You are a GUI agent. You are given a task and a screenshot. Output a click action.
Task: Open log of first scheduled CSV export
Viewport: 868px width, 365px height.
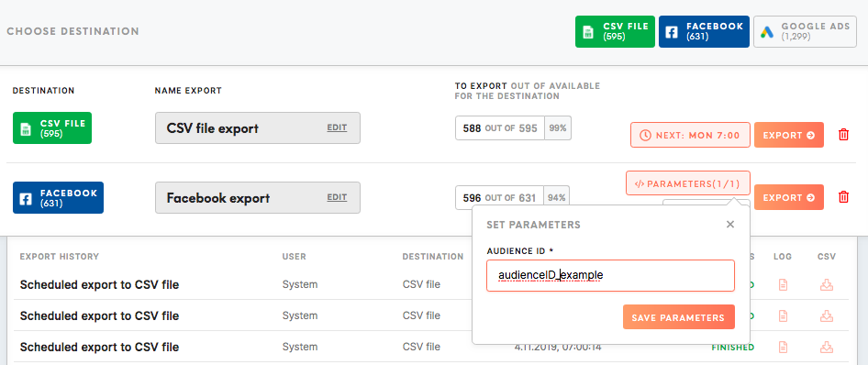[x=783, y=285]
